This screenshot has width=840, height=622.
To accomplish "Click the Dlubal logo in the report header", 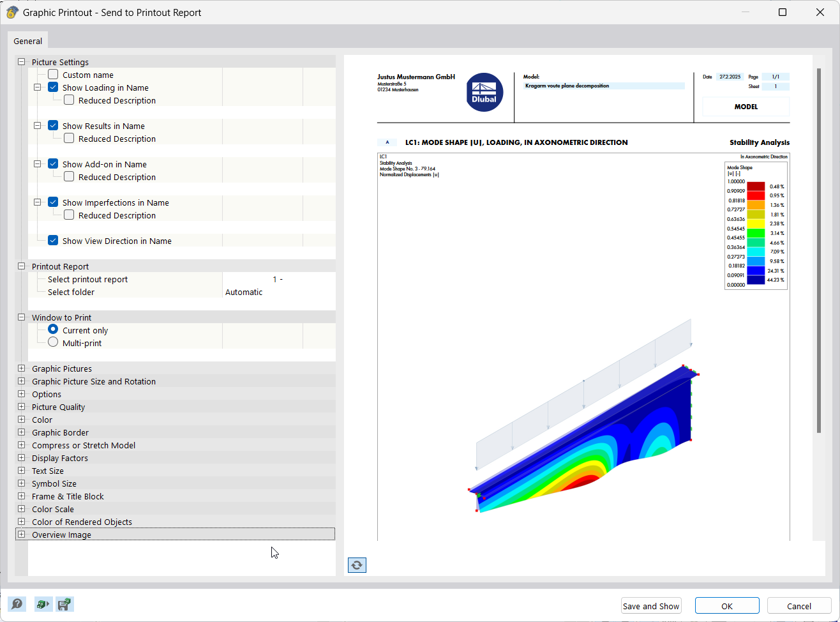I will [484, 93].
